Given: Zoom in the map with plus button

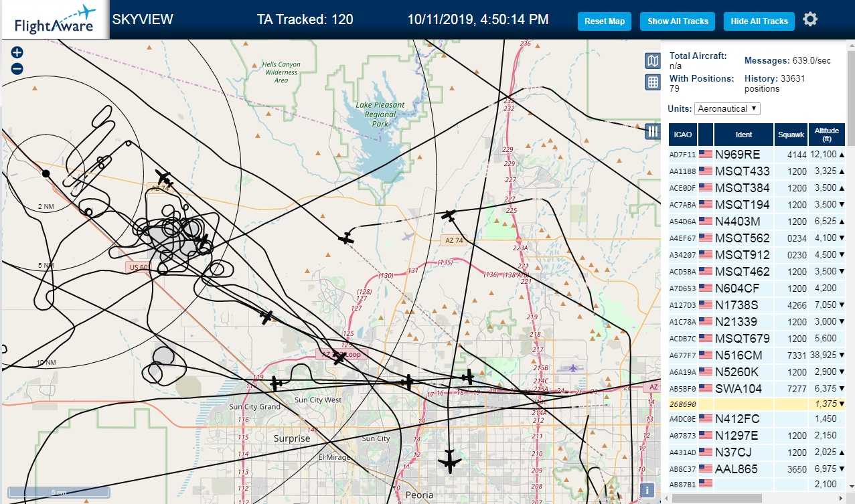Looking at the screenshot, I should point(17,52).
